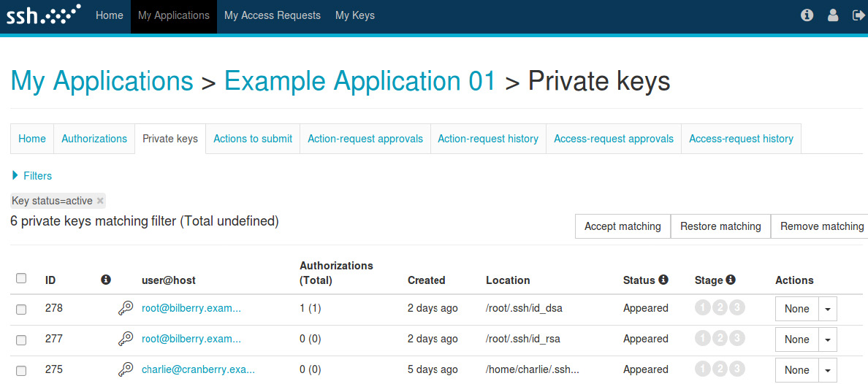Check the checkbox for key 275
This screenshot has width=868, height=384.
point(21,371)
